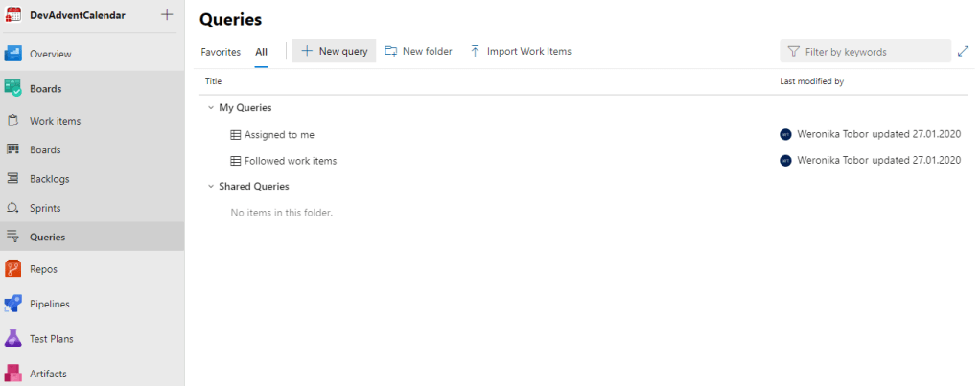Open the Followed work items query
Screen dimensions: 980x386
click(x=290, y=161)
